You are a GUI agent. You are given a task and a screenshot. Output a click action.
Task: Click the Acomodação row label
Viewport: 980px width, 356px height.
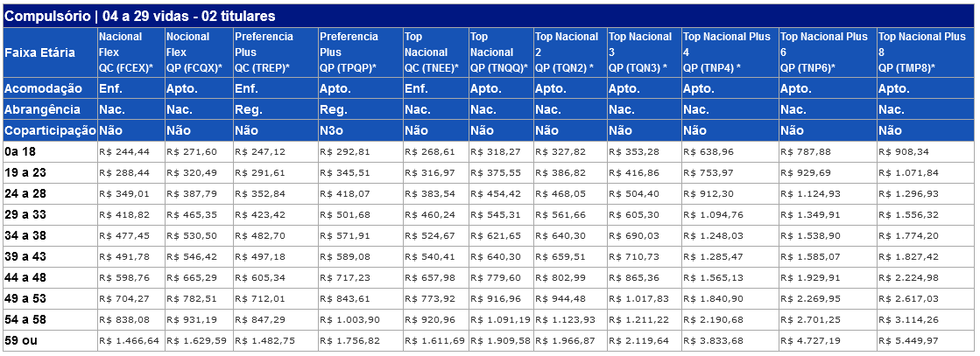50,88
